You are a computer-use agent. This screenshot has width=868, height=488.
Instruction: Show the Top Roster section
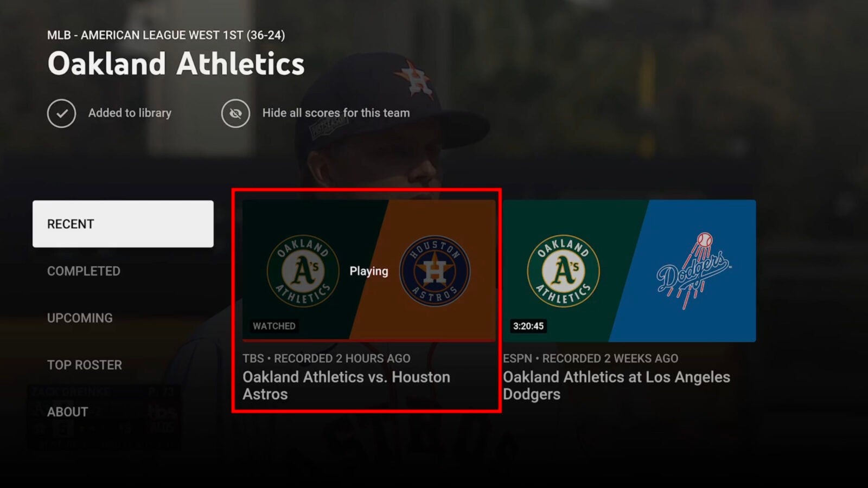85,365
